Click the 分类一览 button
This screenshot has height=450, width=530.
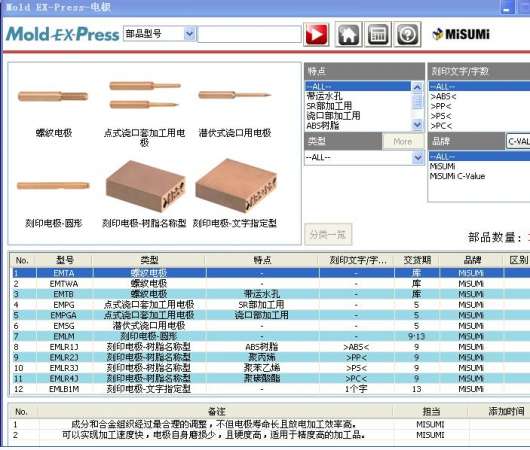pyautogui.click(x=328, y=234)
